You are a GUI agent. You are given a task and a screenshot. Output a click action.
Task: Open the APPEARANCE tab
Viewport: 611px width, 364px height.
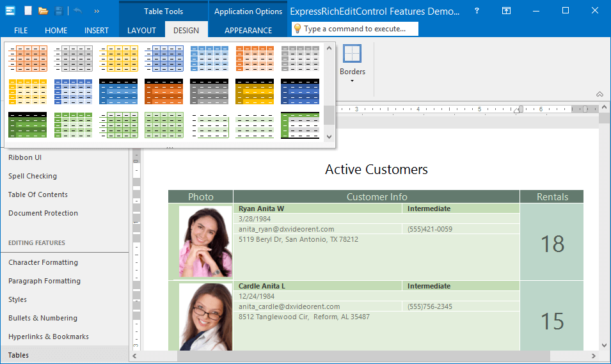pos(248,30)
